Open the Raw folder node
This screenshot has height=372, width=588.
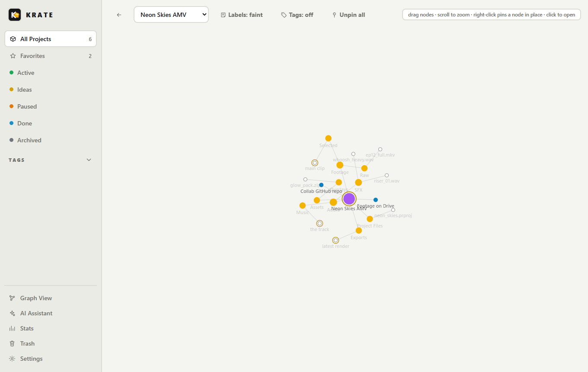click(364, 168)
